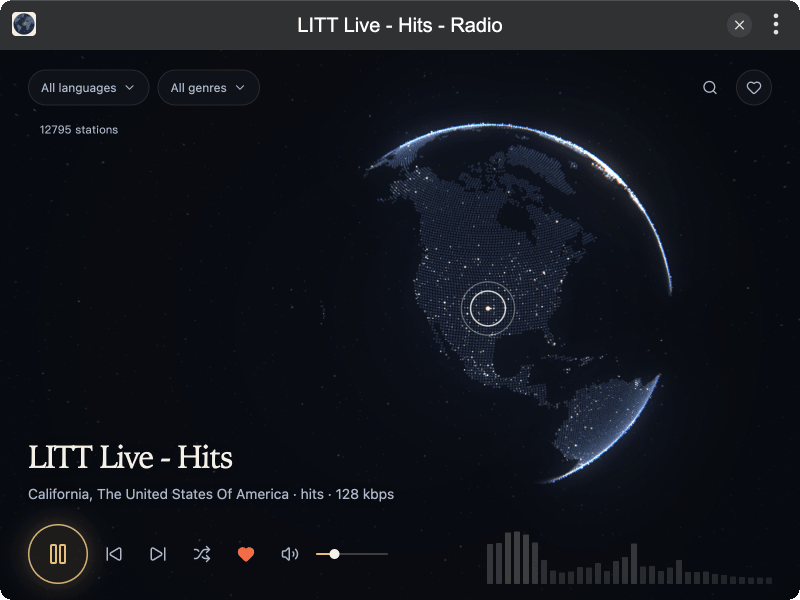800x600 pixels.
Task: Click the 12795 stations count text
Action: tap(79, 130)
